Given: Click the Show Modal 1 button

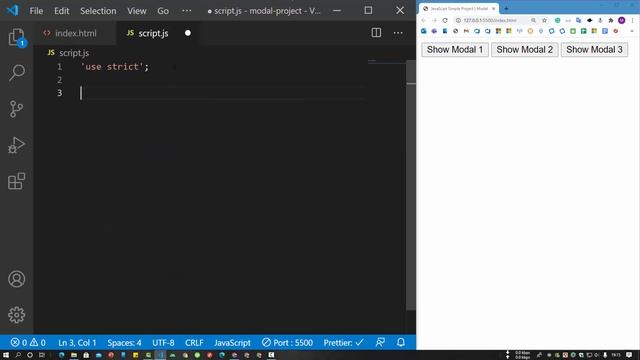Looking at the screenshot, I should (455, 50).
